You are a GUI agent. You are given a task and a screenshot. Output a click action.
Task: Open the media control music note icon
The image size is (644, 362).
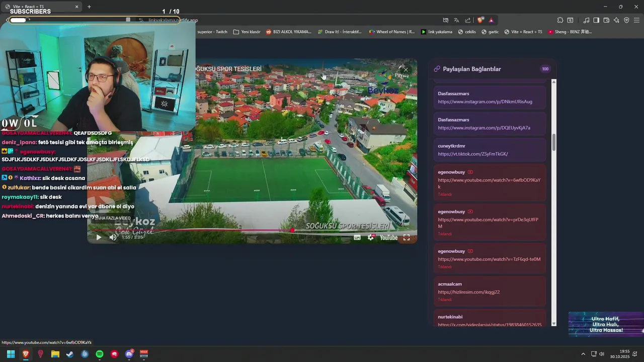(586, 20)
